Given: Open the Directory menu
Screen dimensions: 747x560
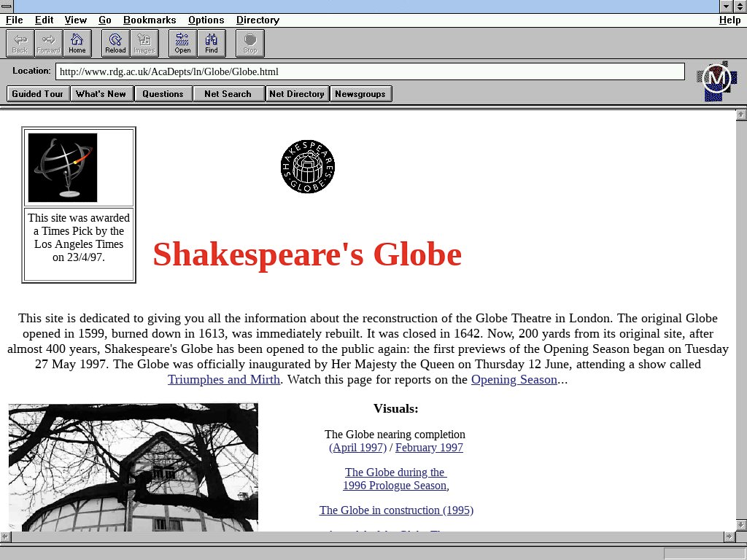Looking at the screenshot, I should coord(258,20).
